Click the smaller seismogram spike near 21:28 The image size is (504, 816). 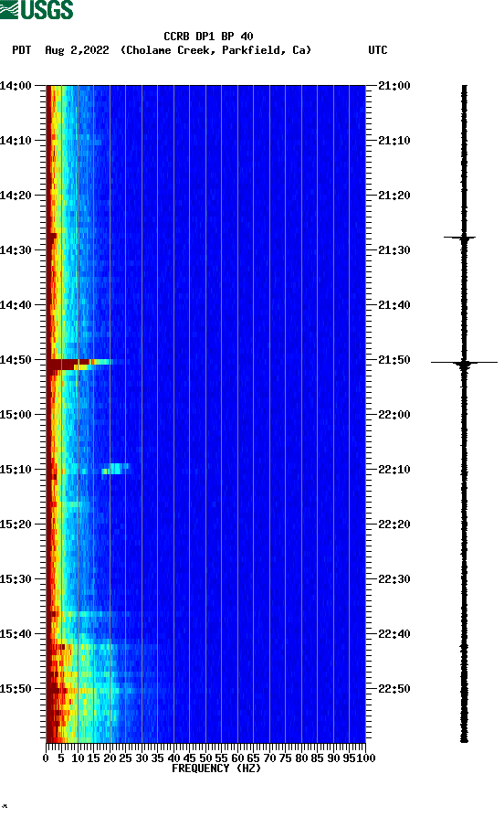pos(460,238)
